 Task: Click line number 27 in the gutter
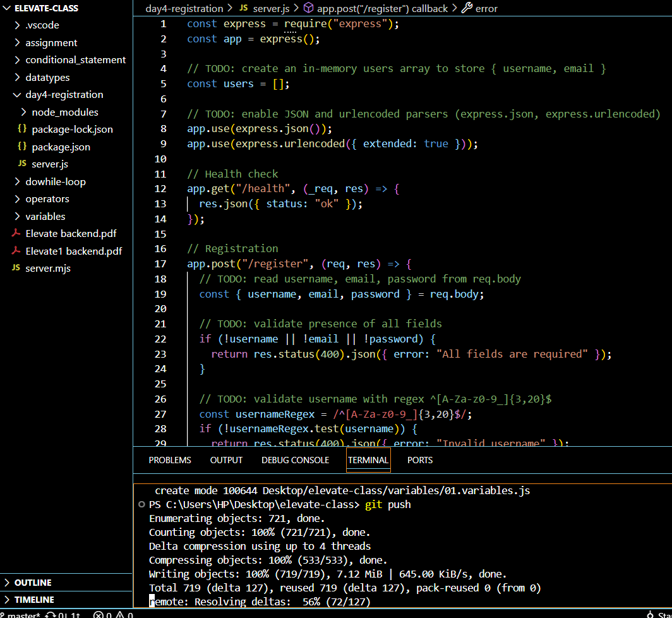click(x=160, y=415)
